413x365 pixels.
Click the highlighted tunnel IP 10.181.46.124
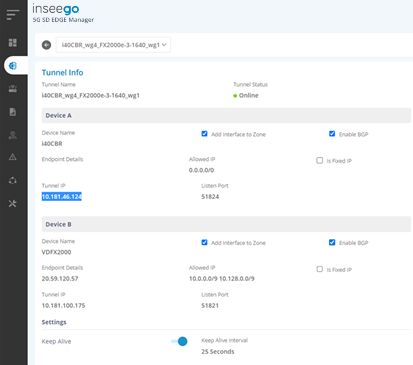pos(62,197)
